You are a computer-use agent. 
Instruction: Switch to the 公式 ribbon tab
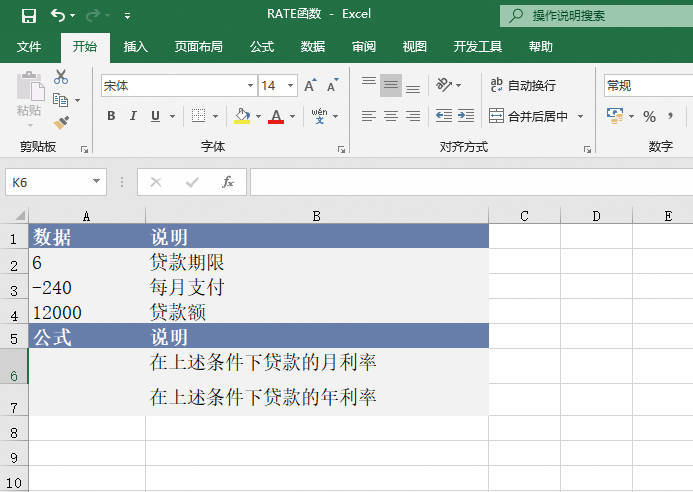262,46
